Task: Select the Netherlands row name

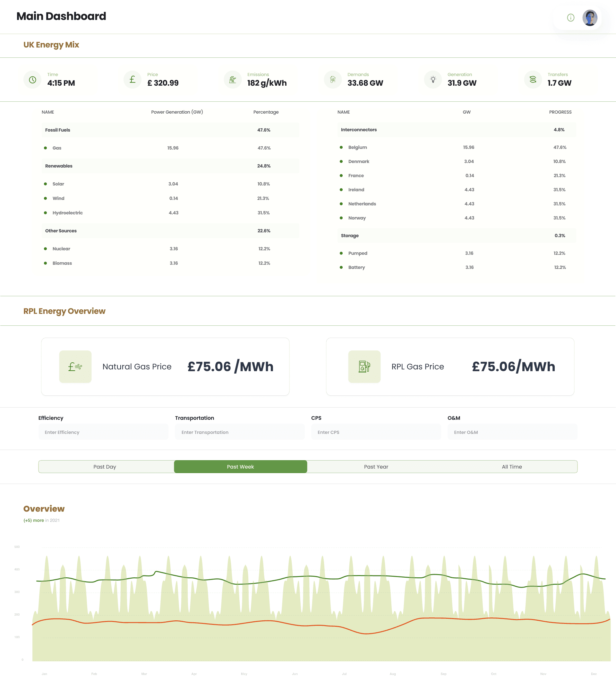Action: tap(362, 204)
